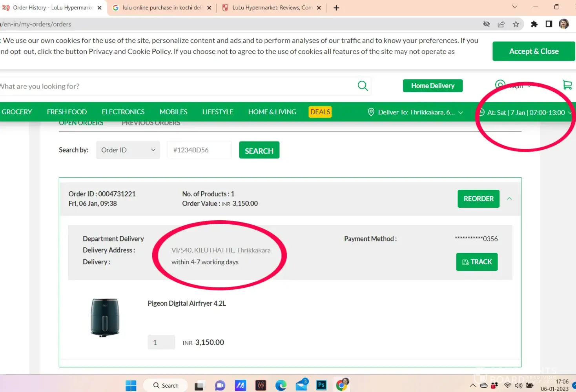This screenshot has width=576, height=392.
Task: Open the LIFESTYLE category
Action: (218, 112)
